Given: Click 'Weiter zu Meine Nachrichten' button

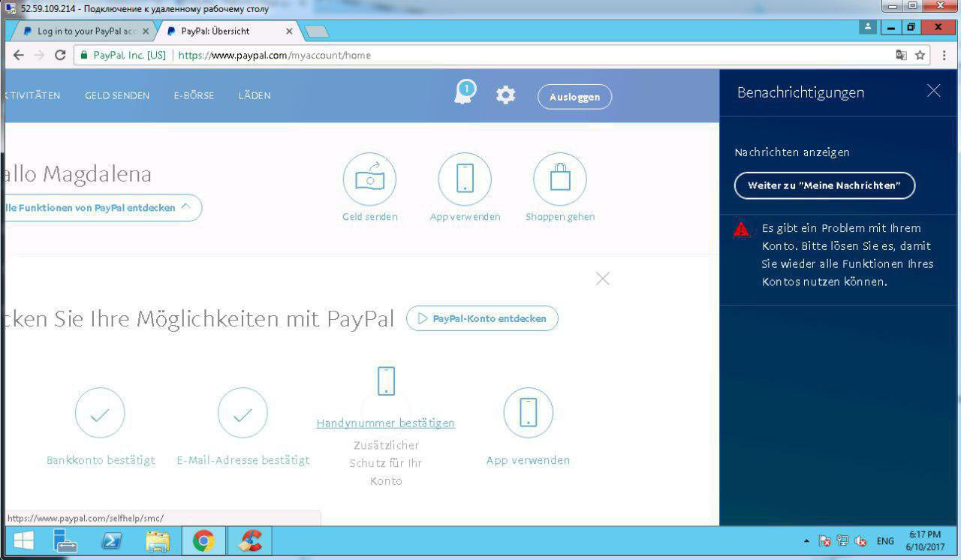Looking at the screenshot, I should click(x=824, y=185).
